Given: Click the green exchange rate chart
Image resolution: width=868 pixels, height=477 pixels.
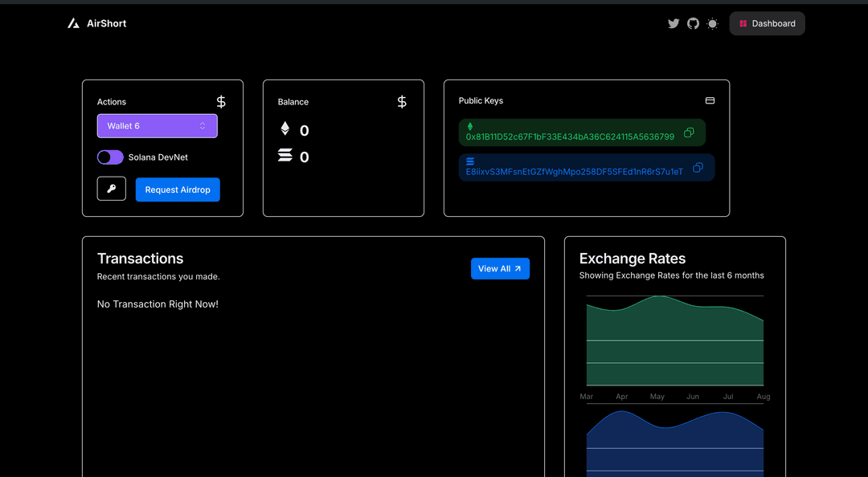Looking at the screenshot, I should tap(674, 345).
